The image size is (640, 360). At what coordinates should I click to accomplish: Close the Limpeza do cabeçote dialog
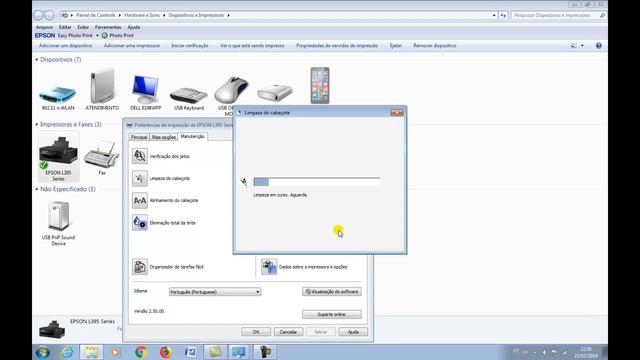pyautogui.click(x=397, y=113)
